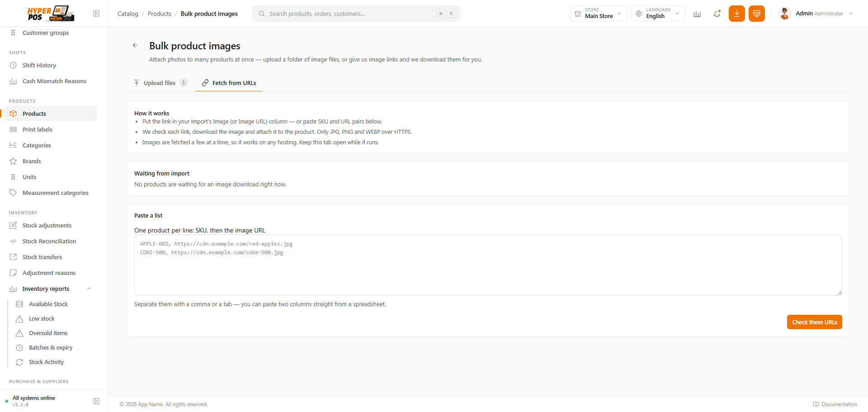Image resolution: width=868 pixels, height=412 pixels.
Task: Click the Stock Reconciliation check icon
Action: coord(13,241)
